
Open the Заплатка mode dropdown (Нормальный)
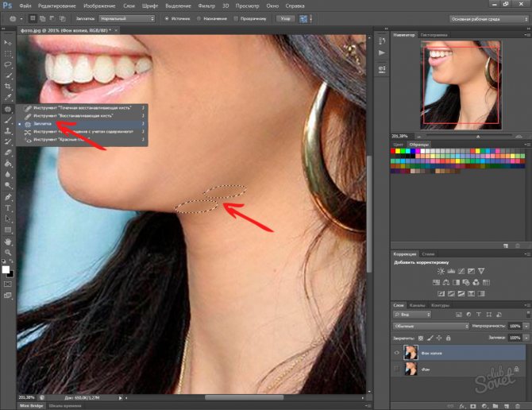pos(125,18)
